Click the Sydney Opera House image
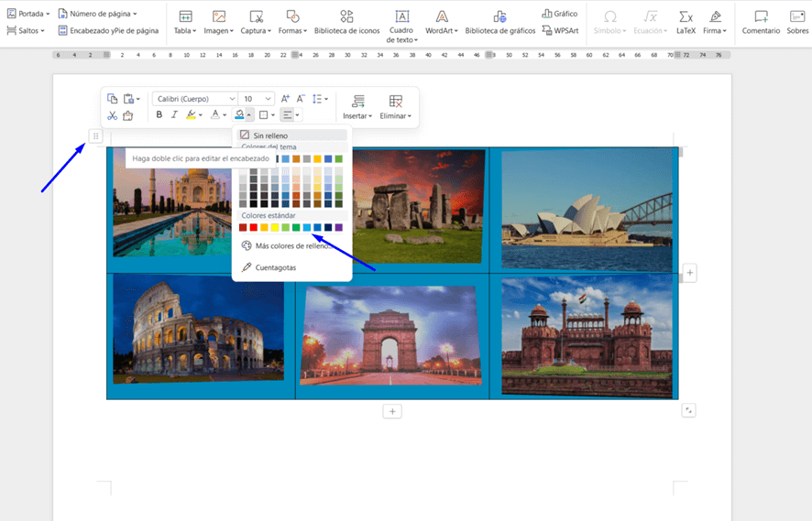The image size is (812, 521). (x=587, y=209)
